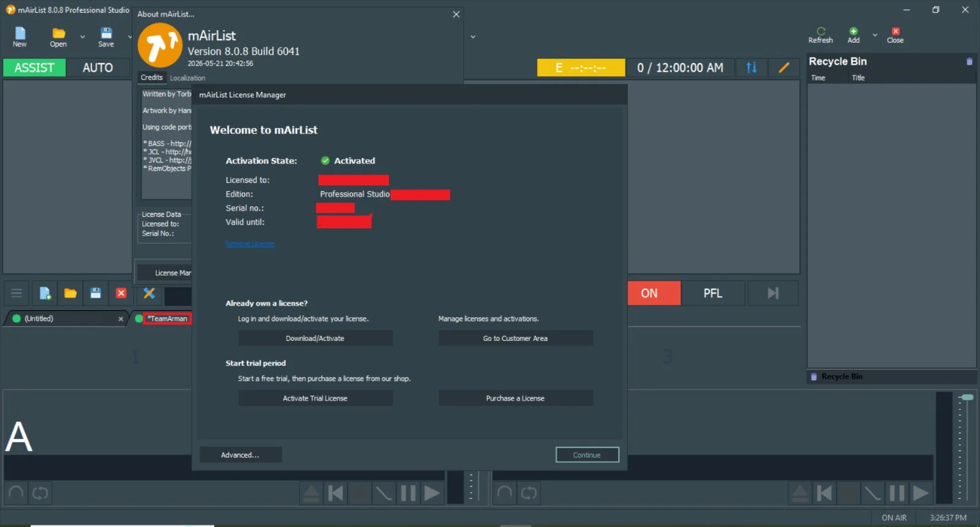Expand the dropdown arrow next to Open
Screen dimensions: 980x527
point(83,37)
